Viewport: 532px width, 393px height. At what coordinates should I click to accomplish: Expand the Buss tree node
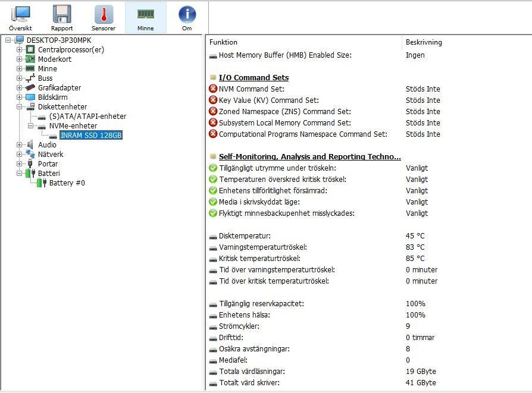point(19,78)
